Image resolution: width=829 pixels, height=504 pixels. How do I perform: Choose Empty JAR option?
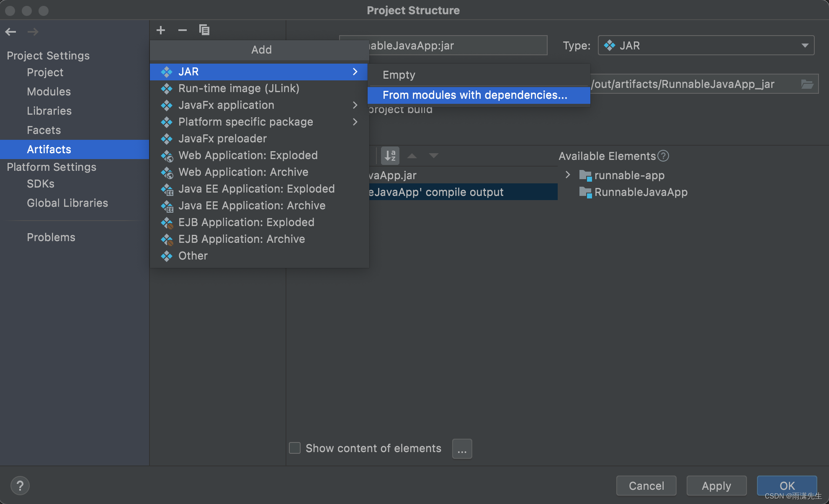[x=479, y=75]
